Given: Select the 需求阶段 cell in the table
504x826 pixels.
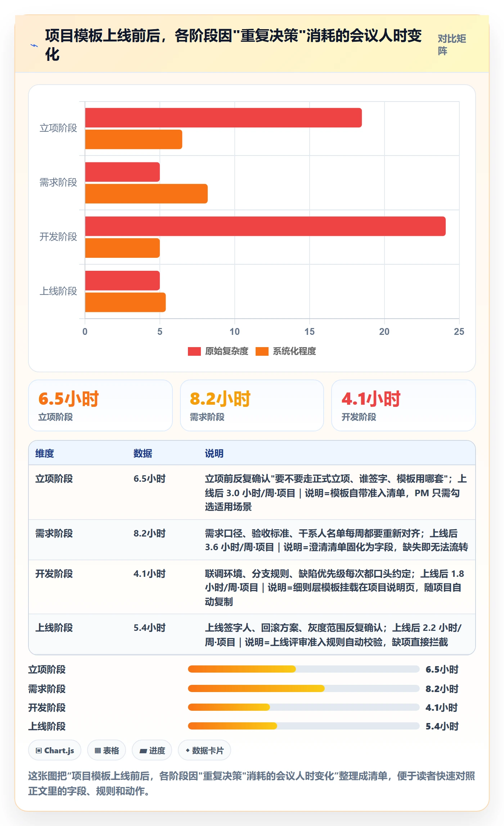Looking at the screenshot, I should (54, 534).
